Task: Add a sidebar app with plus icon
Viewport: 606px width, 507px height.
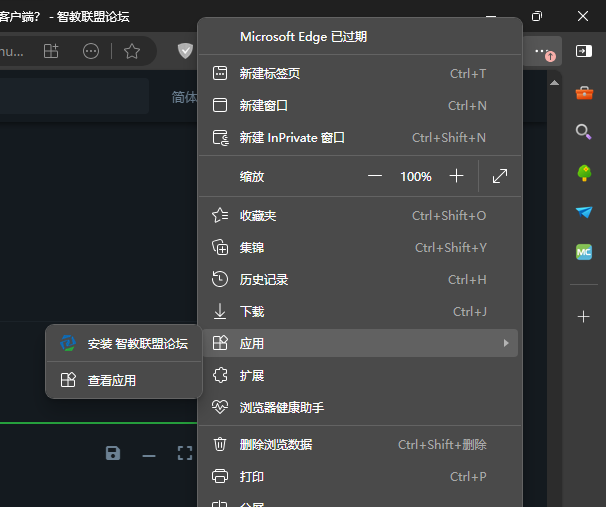Action: pyautogui.click(x=584, y=317)
